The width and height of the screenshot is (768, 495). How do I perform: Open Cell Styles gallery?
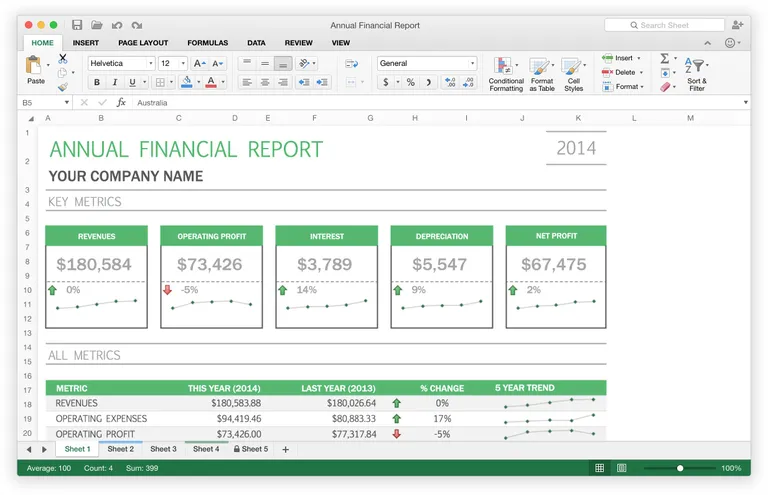pyautogui.click(x=573, y=74)
